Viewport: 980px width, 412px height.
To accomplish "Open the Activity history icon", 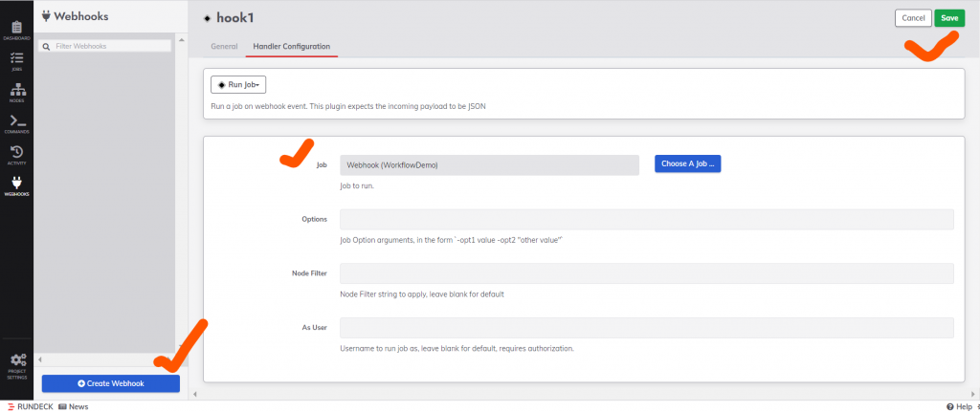I will [x=16, y=154].
